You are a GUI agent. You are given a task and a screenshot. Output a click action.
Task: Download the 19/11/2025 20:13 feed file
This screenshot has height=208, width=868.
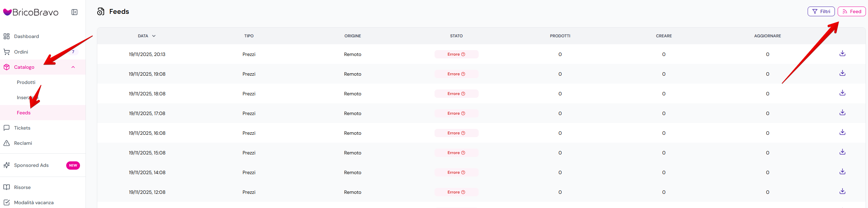842,54
